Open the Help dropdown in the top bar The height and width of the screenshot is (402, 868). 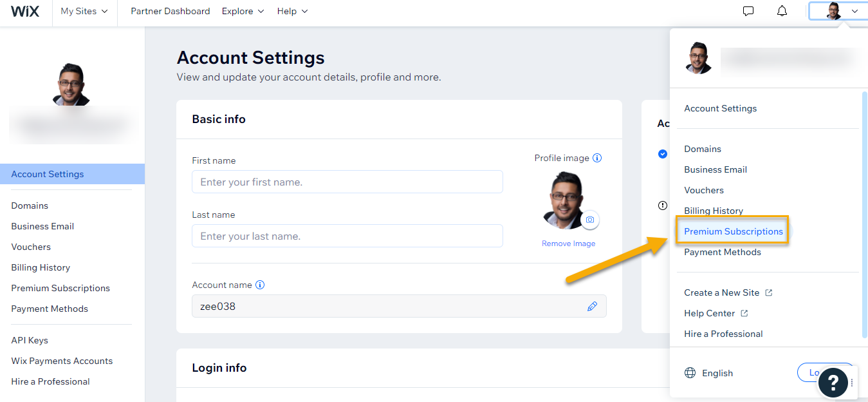pyautogui.click(x=292, y=11)
